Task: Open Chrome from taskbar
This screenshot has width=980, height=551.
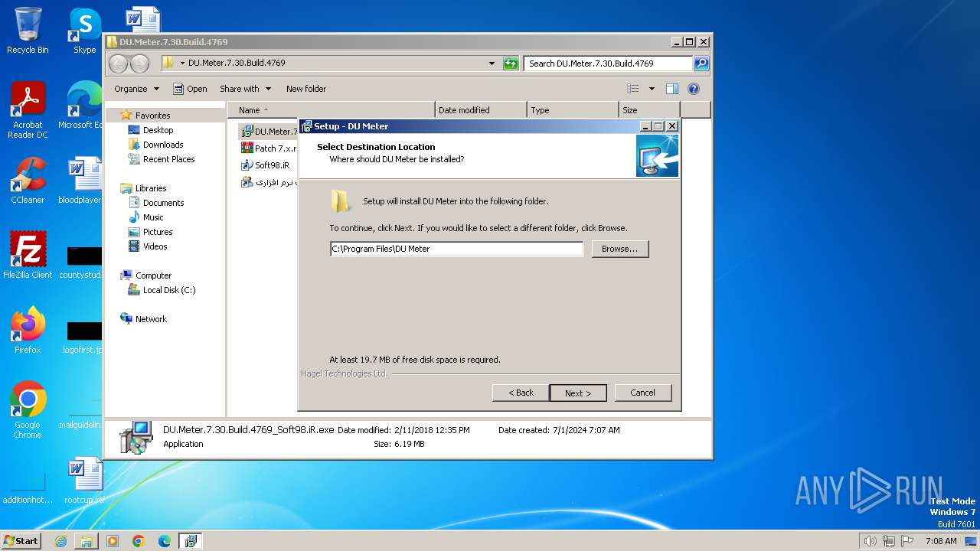Action: click(x=138, y=541)
